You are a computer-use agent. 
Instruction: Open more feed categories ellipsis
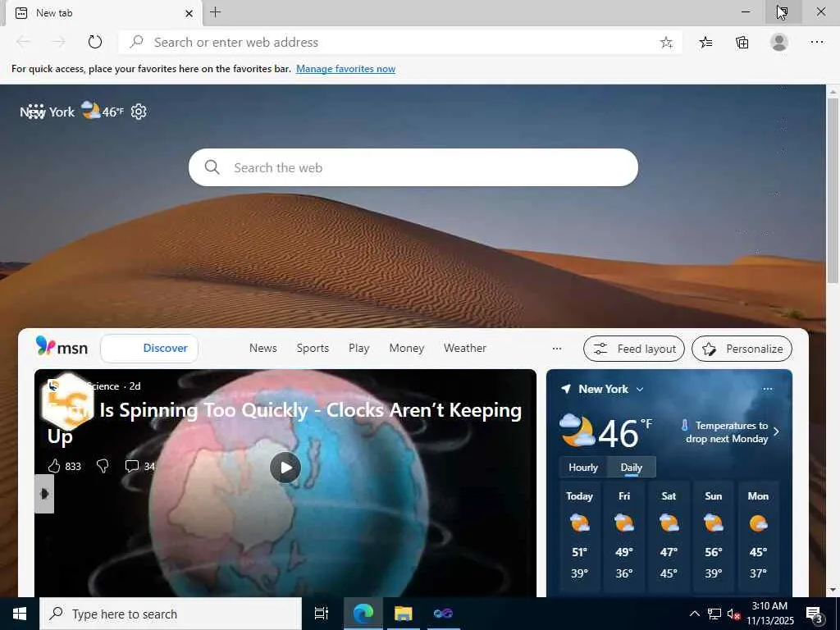click(557, 349)
